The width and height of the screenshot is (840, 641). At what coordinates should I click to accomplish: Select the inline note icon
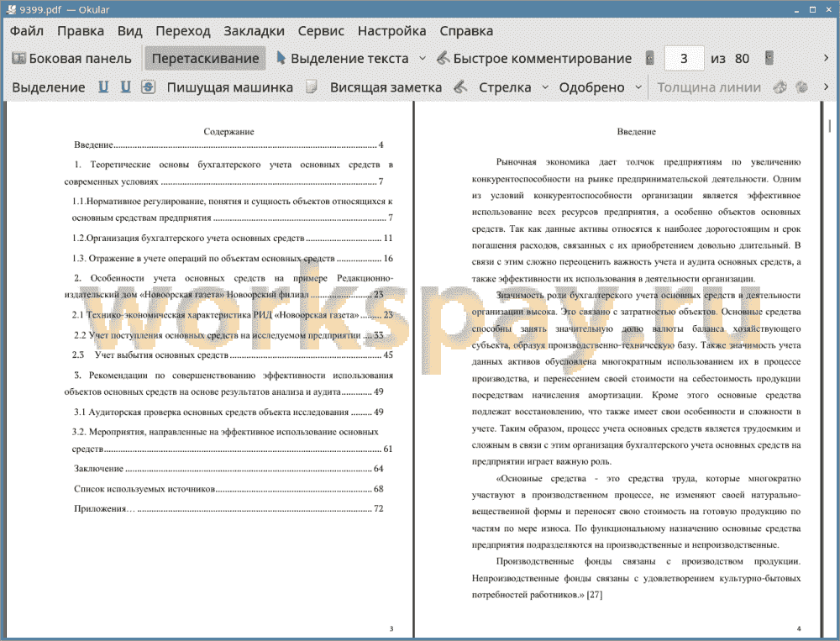tap(312, 87)
